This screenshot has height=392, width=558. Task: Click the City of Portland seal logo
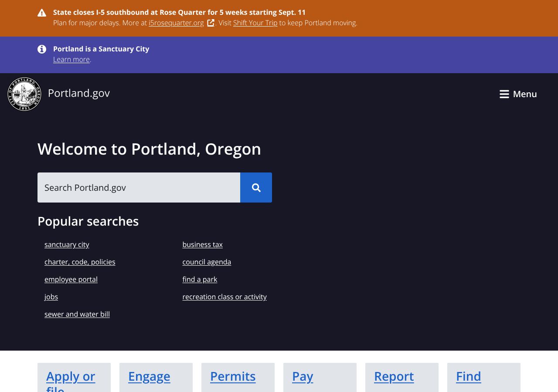[24, 94]
